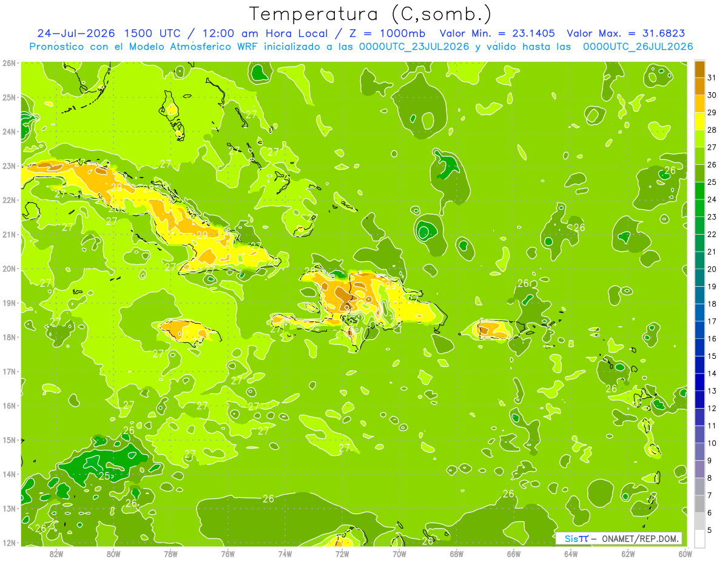Click the color scale label 20
728x562 pixels.
pyautogui.click(x=712, y=269)
